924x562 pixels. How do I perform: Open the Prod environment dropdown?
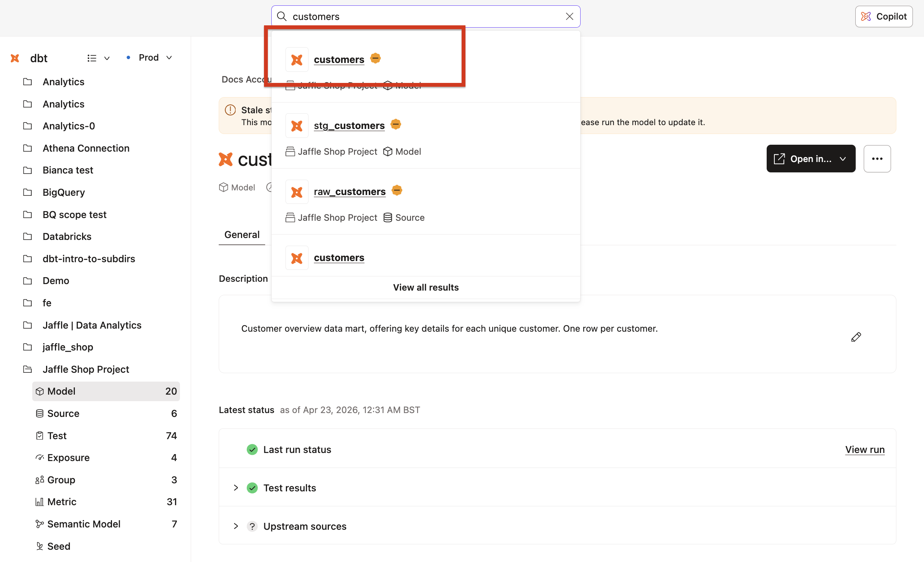(149, 58)
